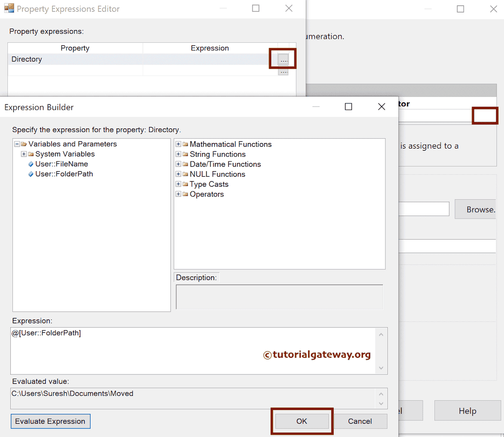
Task: Close the rightmost background window
Action: click(x=494, y=9)
